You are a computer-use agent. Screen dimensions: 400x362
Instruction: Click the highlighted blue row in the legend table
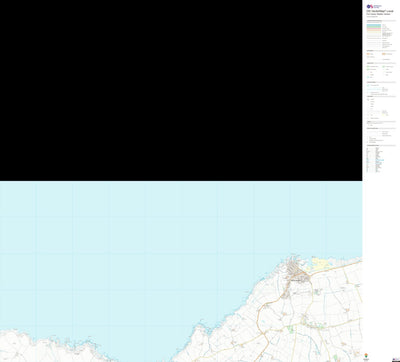[375, 160]
